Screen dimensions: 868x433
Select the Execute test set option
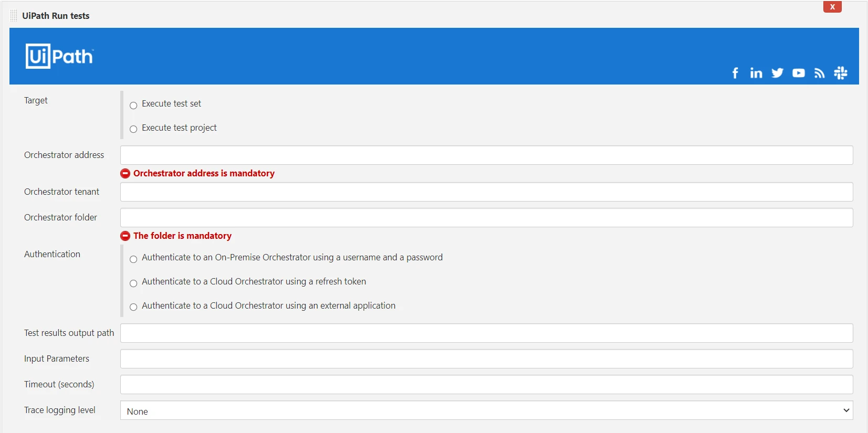[133, 105]
